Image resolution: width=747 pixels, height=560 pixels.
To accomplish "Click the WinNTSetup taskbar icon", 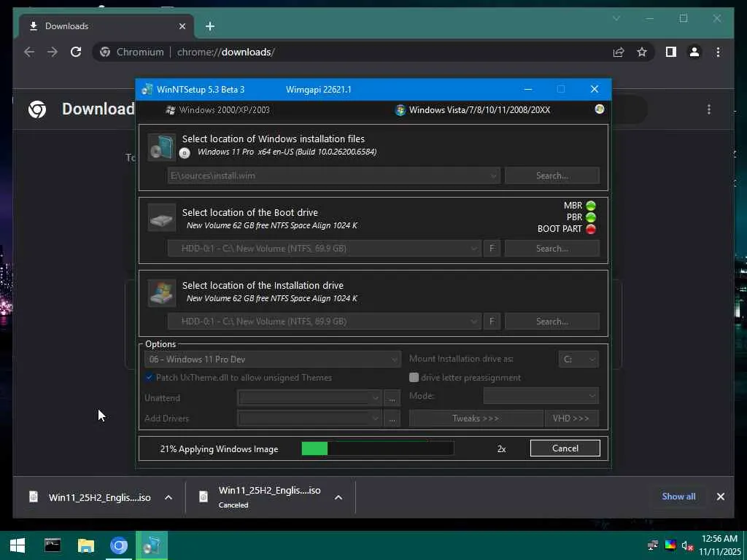I will [x=152, y=545].
